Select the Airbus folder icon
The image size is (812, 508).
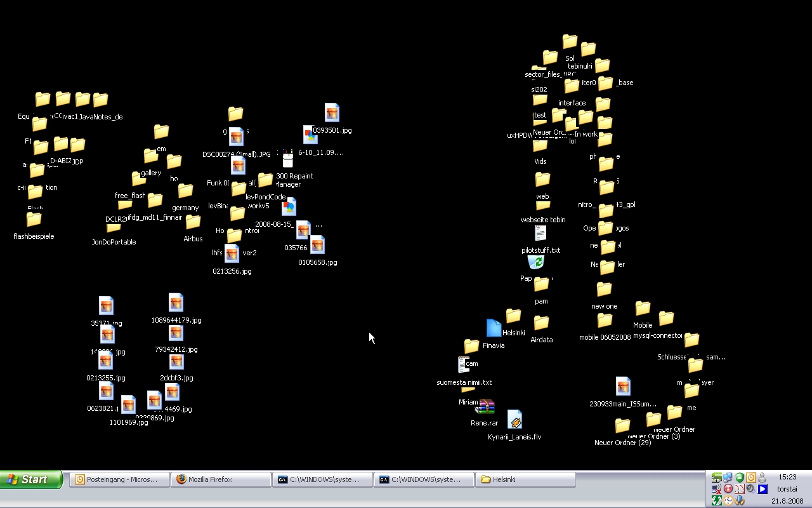pyautogui.click(x=193, y=222)
